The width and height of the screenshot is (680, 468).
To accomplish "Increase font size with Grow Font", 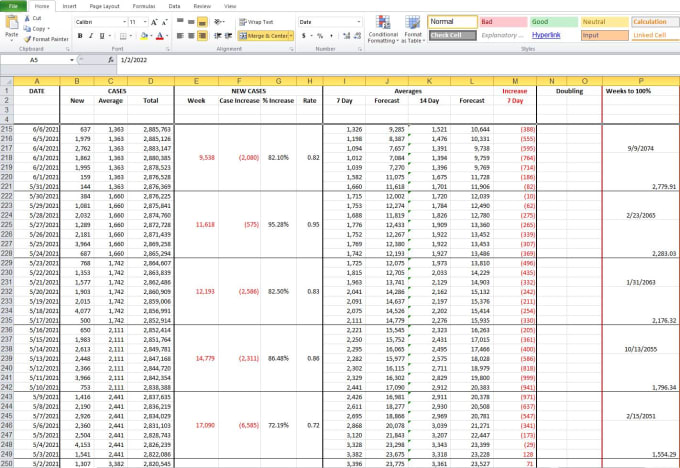I will coord(154,22).
